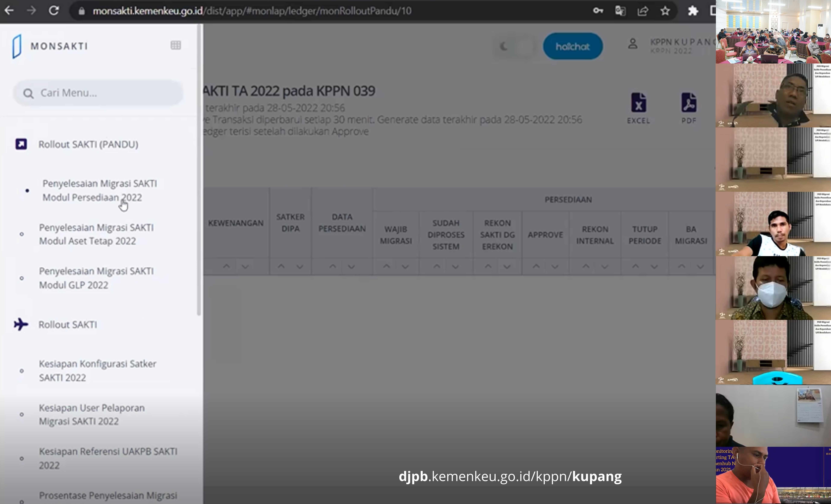This screenshot has height=504, width=831.
Task: Select the meeting room video thumbnail
Action: (x=773, y=32)
